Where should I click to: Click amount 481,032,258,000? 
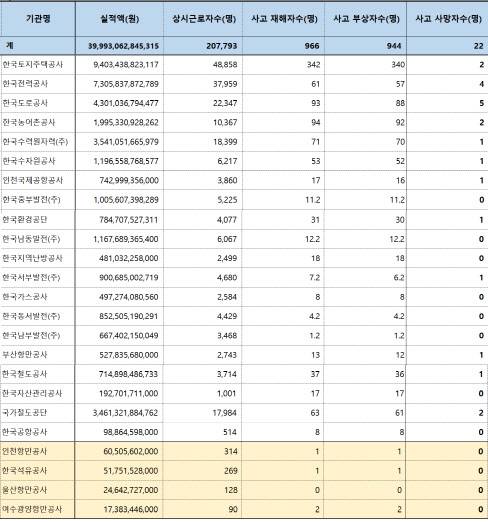(x=129, y=258)
